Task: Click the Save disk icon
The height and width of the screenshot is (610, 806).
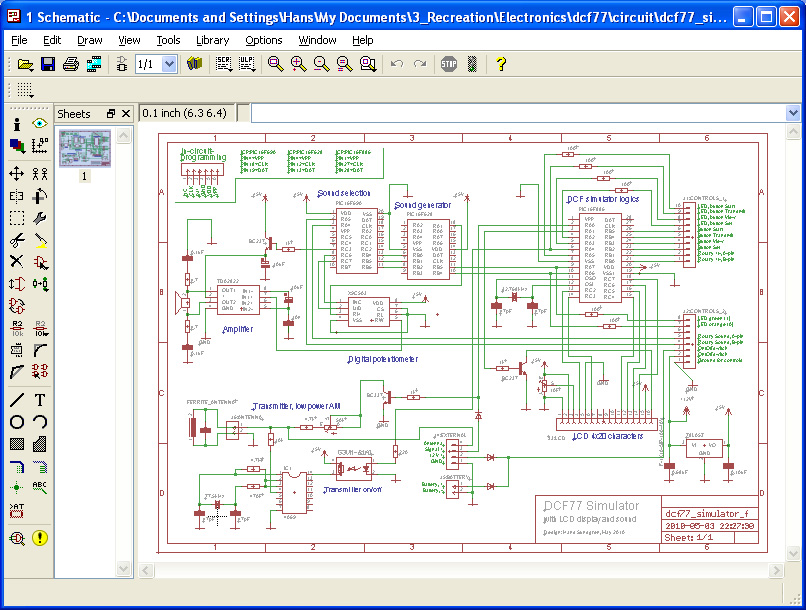Action: (48, 64)
